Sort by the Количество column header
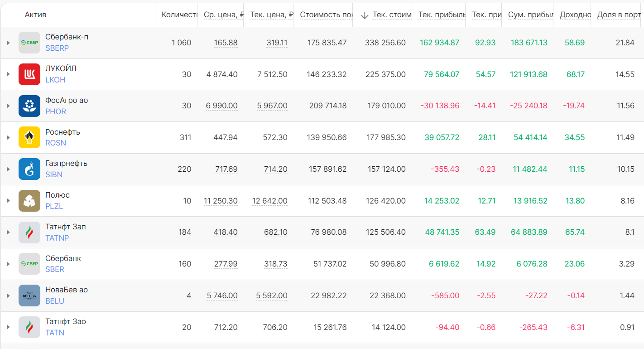 (x=179, y=15)
